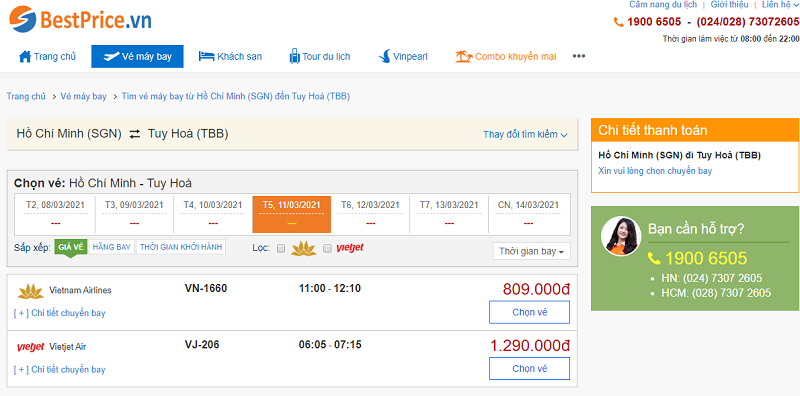Expand Chi tiết chuyến bay for VN-1660
This screenshot has height=396, width=800.
[x=59, y=313]
